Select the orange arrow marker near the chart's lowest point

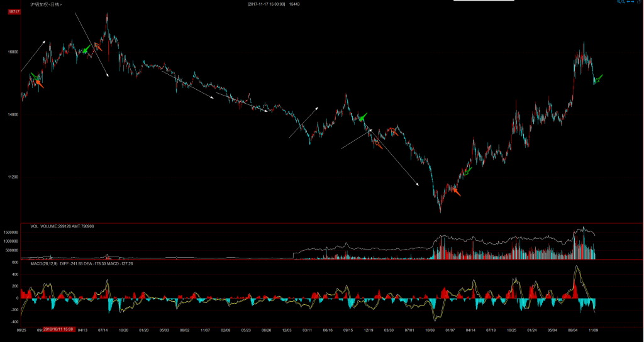(x=455, y=191)
